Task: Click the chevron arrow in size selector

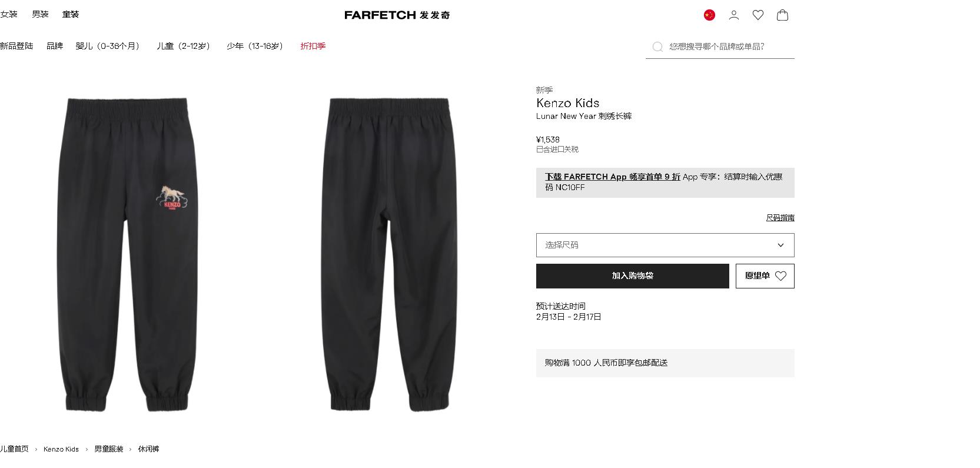Action: [781, 245]
